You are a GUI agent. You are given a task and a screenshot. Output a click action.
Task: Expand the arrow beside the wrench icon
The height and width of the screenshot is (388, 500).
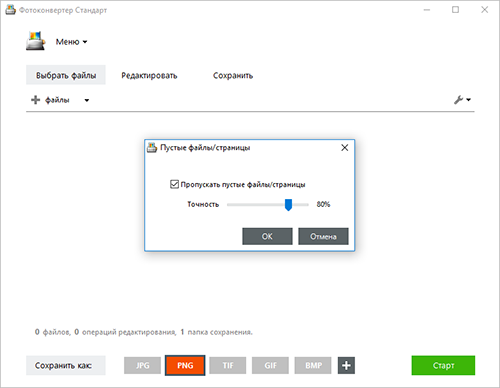(x=469, y=100)
